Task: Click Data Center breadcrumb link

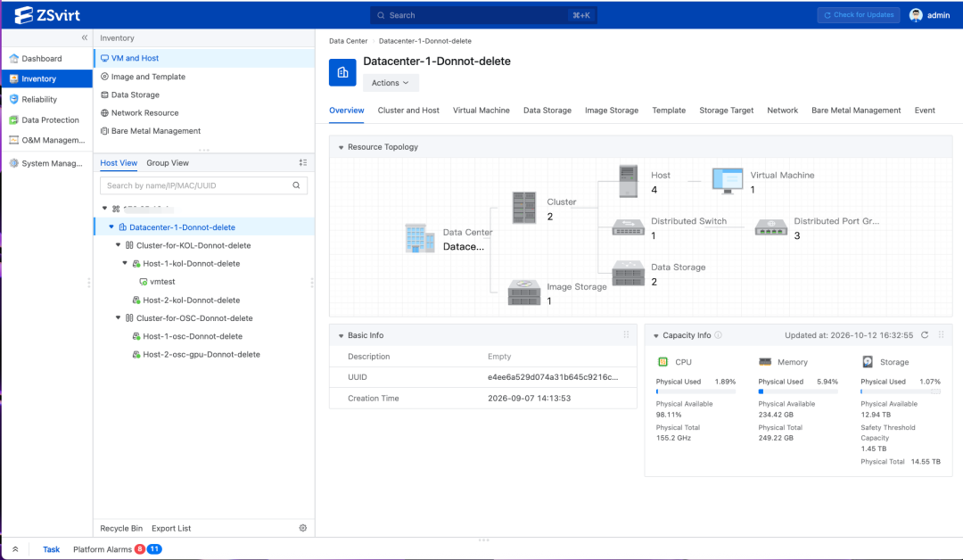Action: 349,41
